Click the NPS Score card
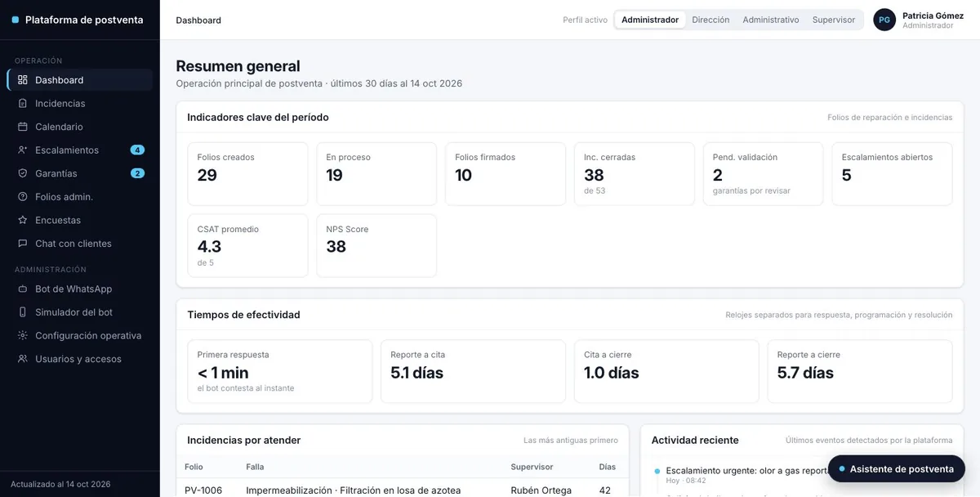Image resolution: width=980 pixels, height=497 pixels. click(x=376, y=246)
